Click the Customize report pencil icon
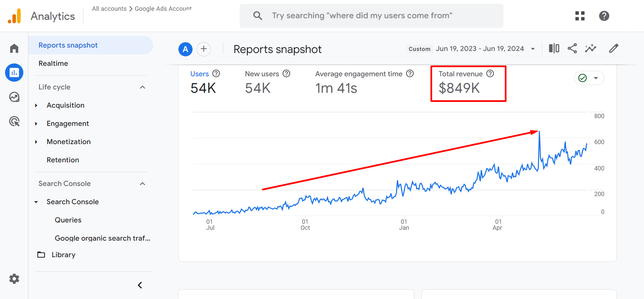644x299 pixels. click(x=614, y=48)
